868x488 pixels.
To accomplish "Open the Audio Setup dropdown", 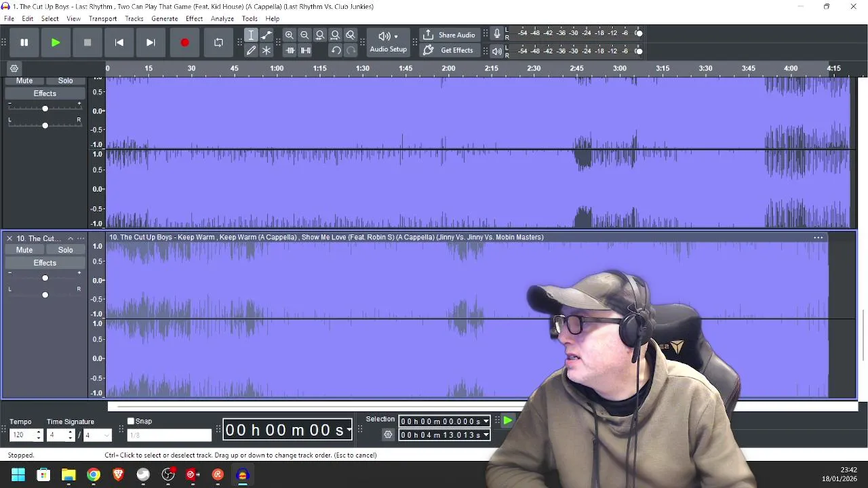I will (x=388, y=42).
